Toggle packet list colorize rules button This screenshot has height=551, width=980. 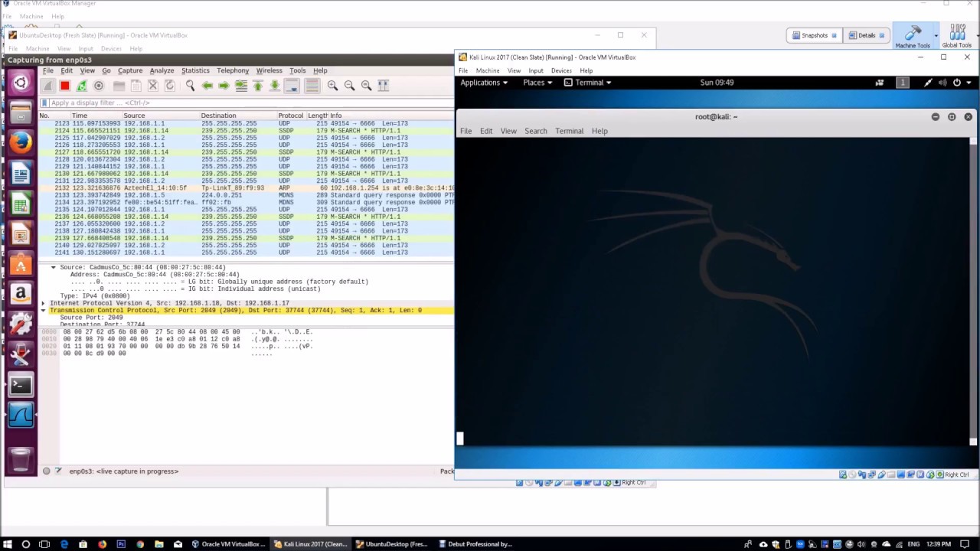[x=312, y=86]
